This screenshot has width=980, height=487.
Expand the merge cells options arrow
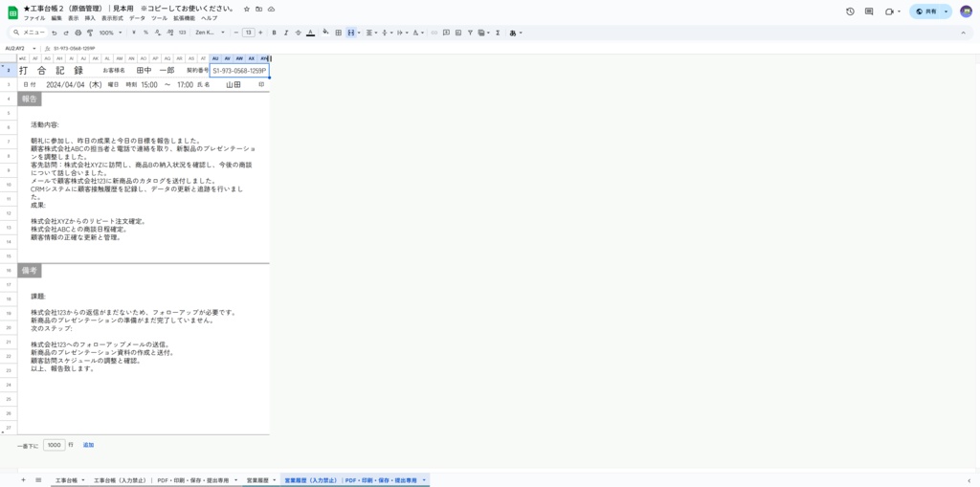tap(359, 33)
